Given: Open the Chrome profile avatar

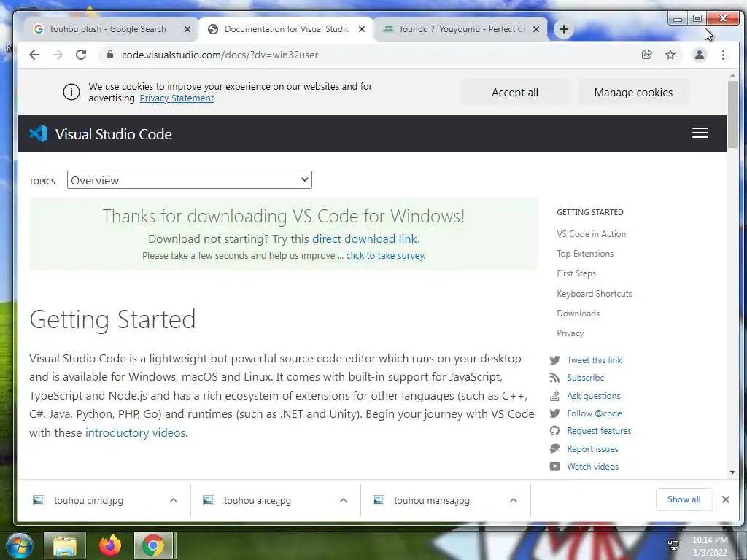Looking at the screenshot, I should tap(700, 55).
